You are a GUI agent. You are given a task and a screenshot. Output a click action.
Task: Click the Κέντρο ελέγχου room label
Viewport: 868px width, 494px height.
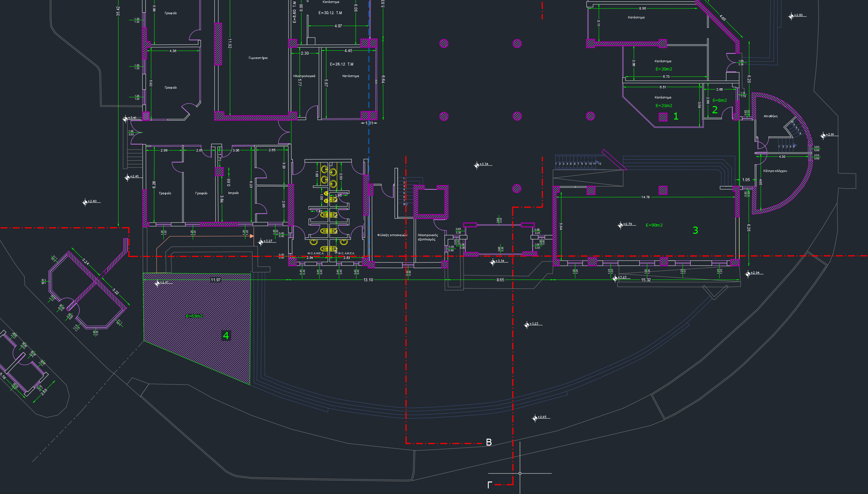(775, 171)
